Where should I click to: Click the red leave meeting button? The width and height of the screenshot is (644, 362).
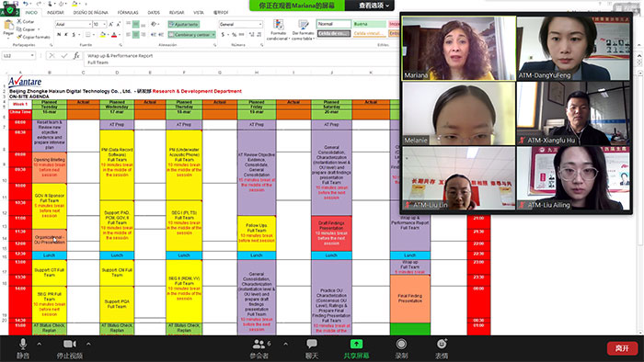pyautogui.click(x=622, y=348)
